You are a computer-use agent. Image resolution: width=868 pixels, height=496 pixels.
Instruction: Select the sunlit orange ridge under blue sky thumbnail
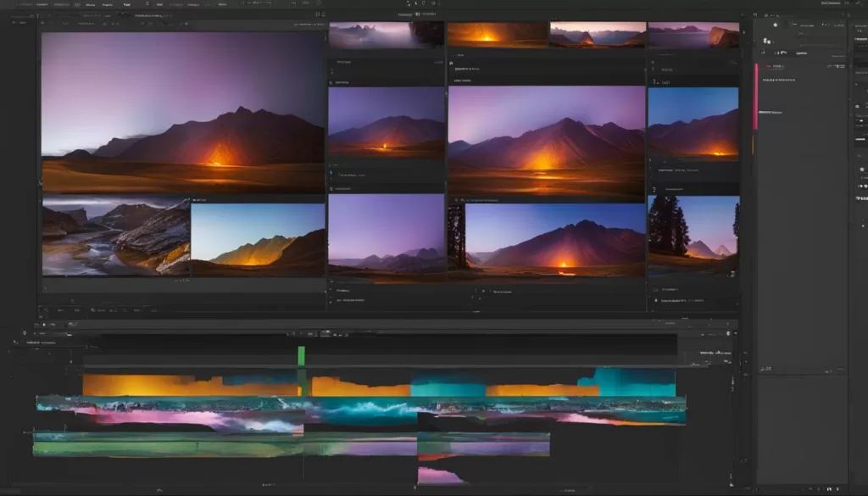coord(258,240)
